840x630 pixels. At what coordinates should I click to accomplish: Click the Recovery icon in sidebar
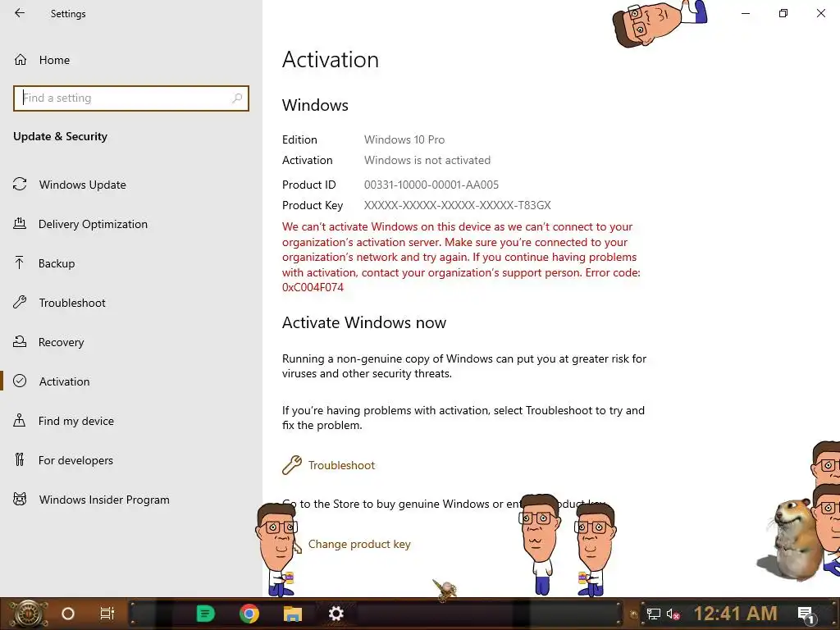pyautogui.click(x=20, y=341)
